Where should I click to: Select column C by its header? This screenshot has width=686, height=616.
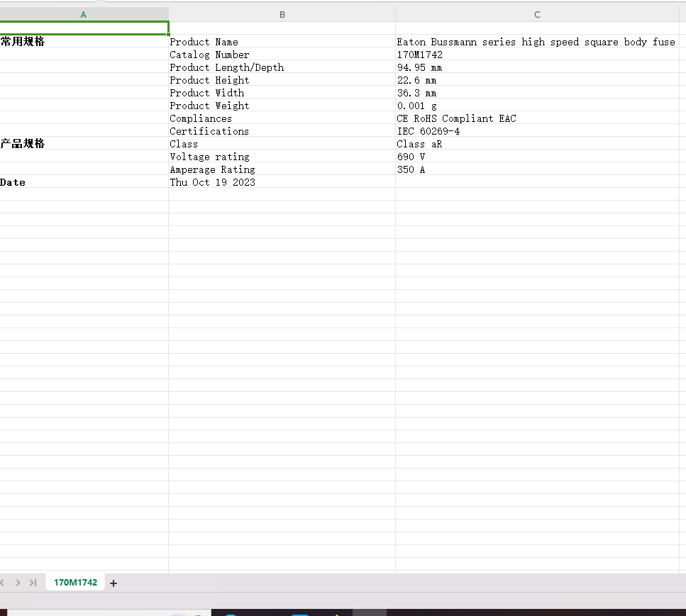pyautogui.click(x=537, y=14)
